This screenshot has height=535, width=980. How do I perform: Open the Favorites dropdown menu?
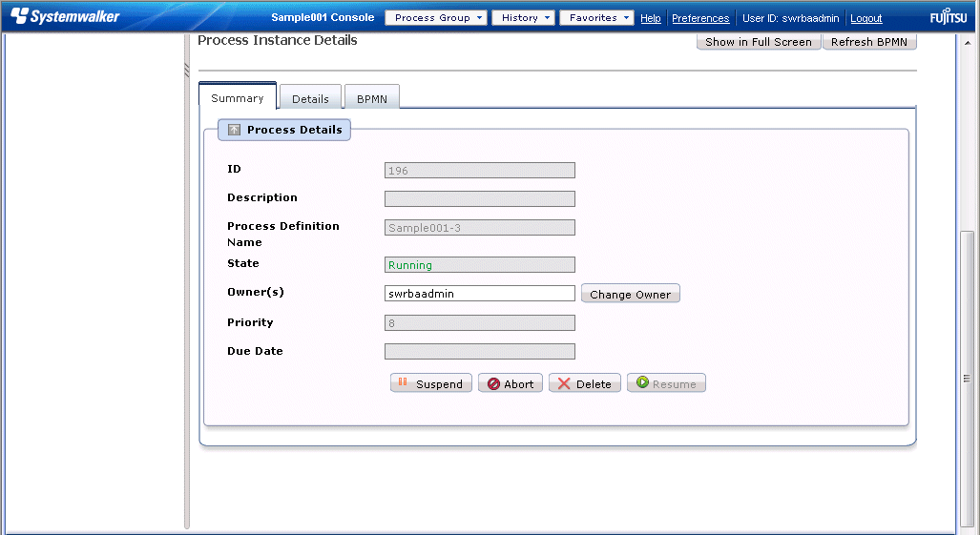coord(597,17)
